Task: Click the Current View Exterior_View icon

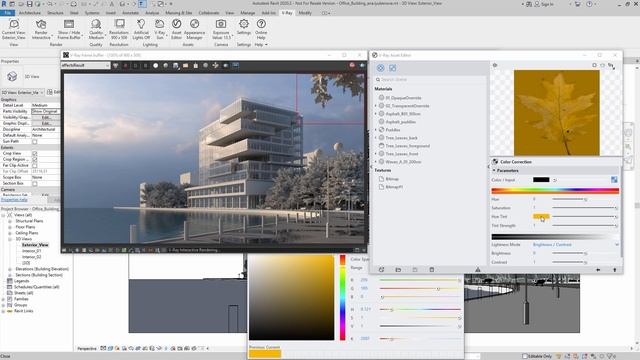Action: click(x=13, y=24)
